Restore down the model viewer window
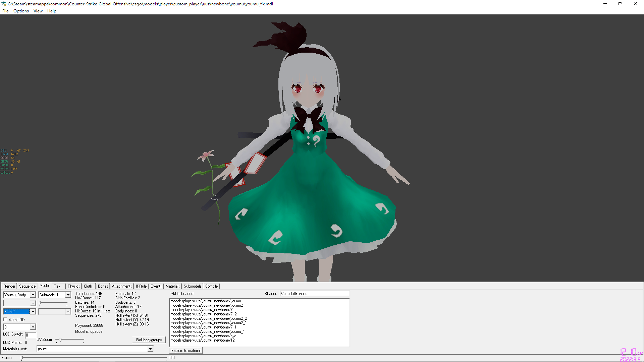This screenshot has height=362, width=644. (620, 4)
